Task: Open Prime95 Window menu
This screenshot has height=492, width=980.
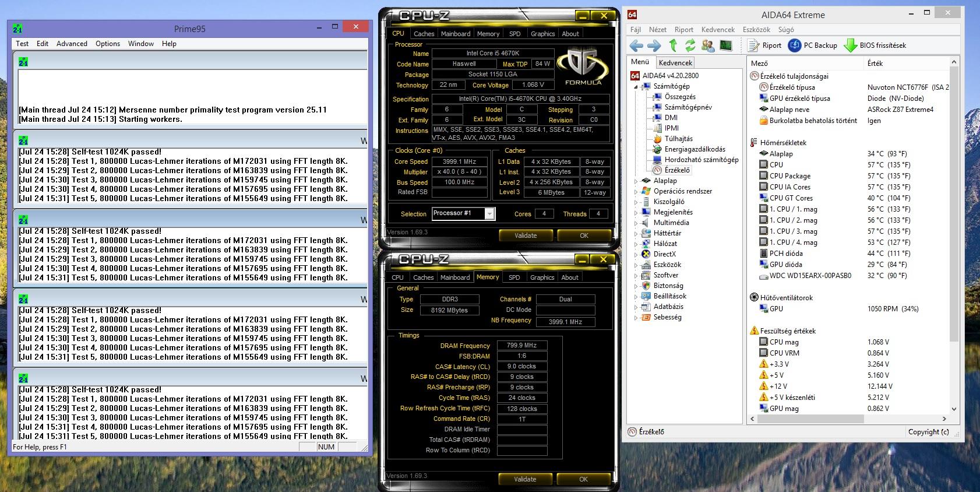Action: (x=141, y=44)
